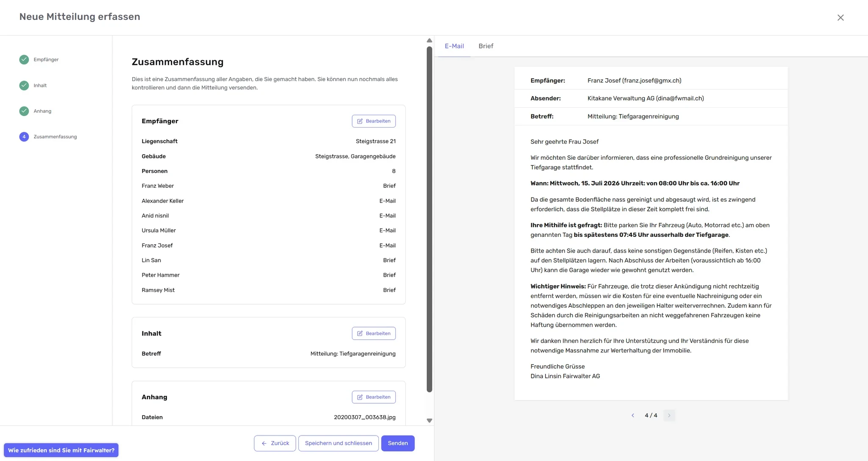868x461 pixels.
Task: Click the Inhalt step checkmark icon
Action: 24,86
